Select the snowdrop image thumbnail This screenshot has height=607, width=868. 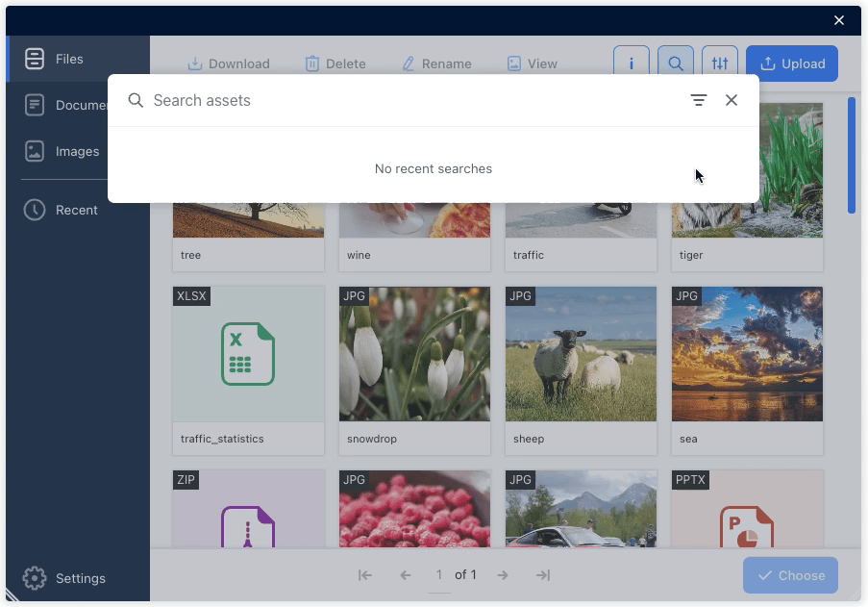(414, 354)
